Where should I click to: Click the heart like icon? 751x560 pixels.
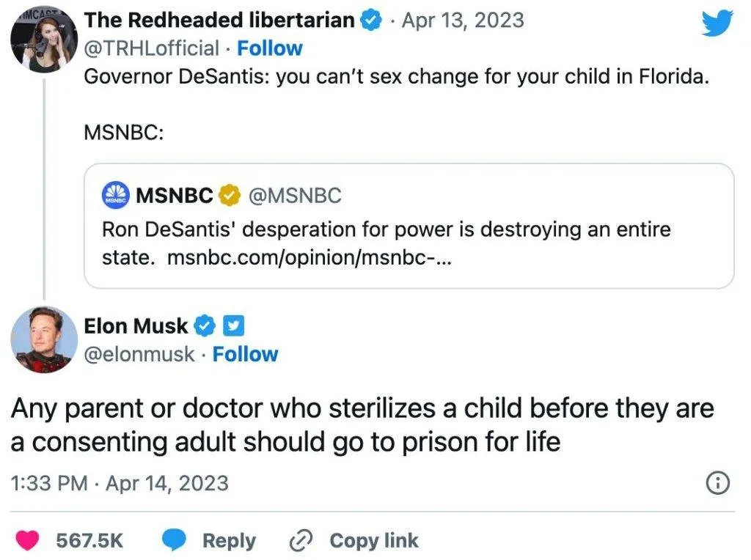(x=29, y=541)
